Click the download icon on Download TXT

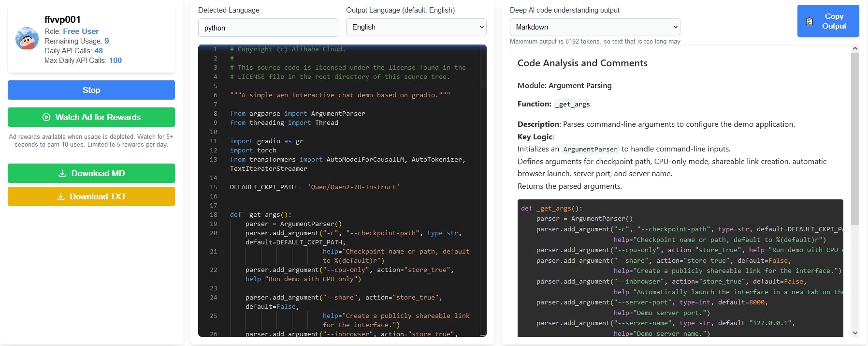click(61, 196)
